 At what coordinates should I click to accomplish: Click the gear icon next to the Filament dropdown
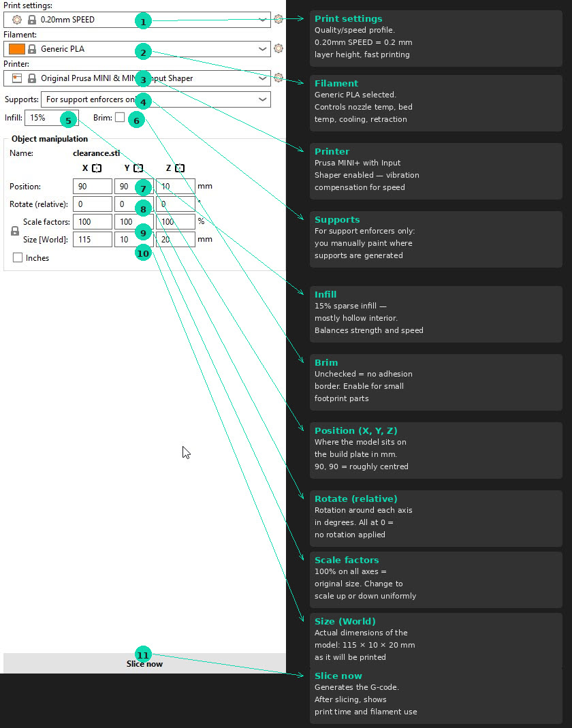278,48
